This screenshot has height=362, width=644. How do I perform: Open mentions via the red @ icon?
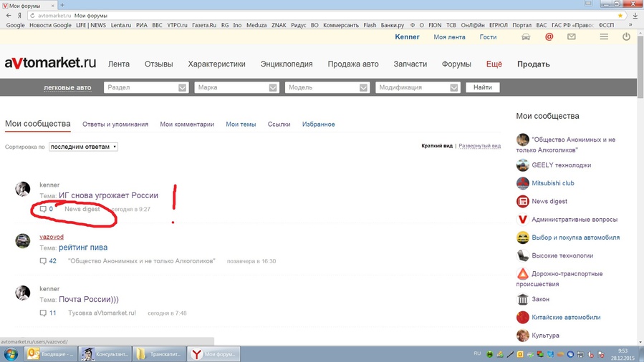[x=549, y=37]
